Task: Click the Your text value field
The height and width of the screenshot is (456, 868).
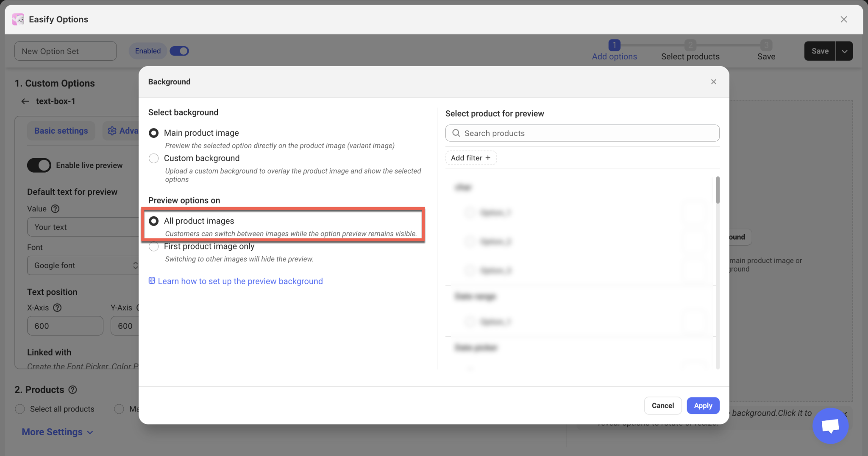Action: tap(83, 227)
